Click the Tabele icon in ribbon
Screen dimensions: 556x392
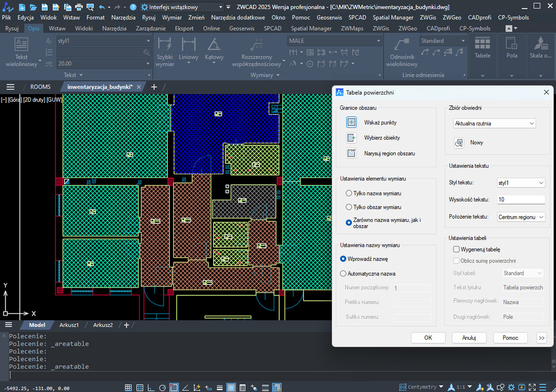click(482, 44)
